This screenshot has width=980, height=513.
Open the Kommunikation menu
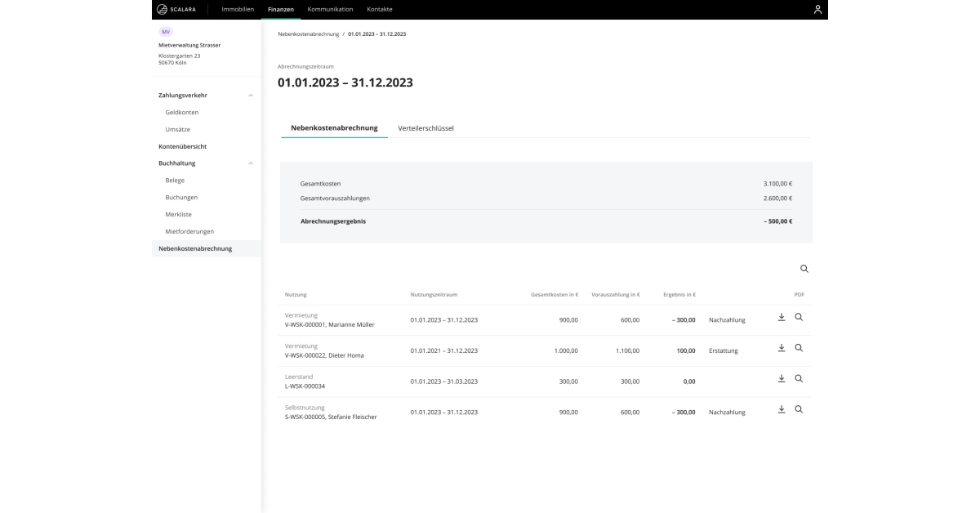coord(331,9)
